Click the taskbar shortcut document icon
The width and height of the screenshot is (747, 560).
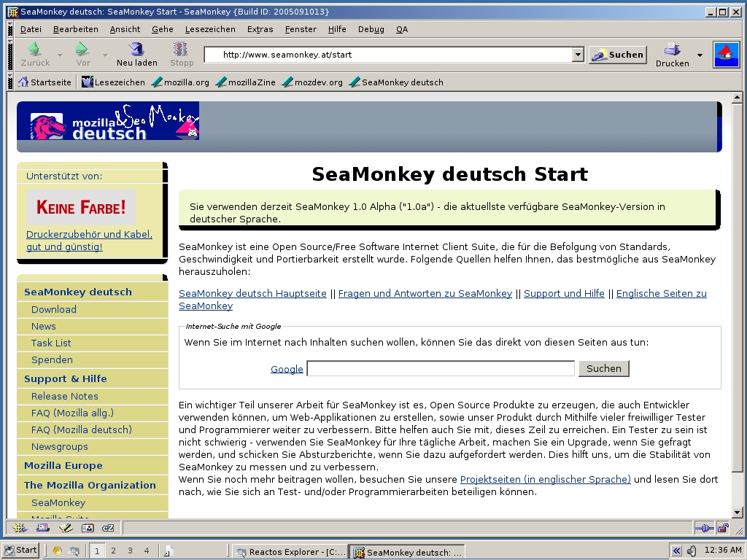[x=168, y=551]
